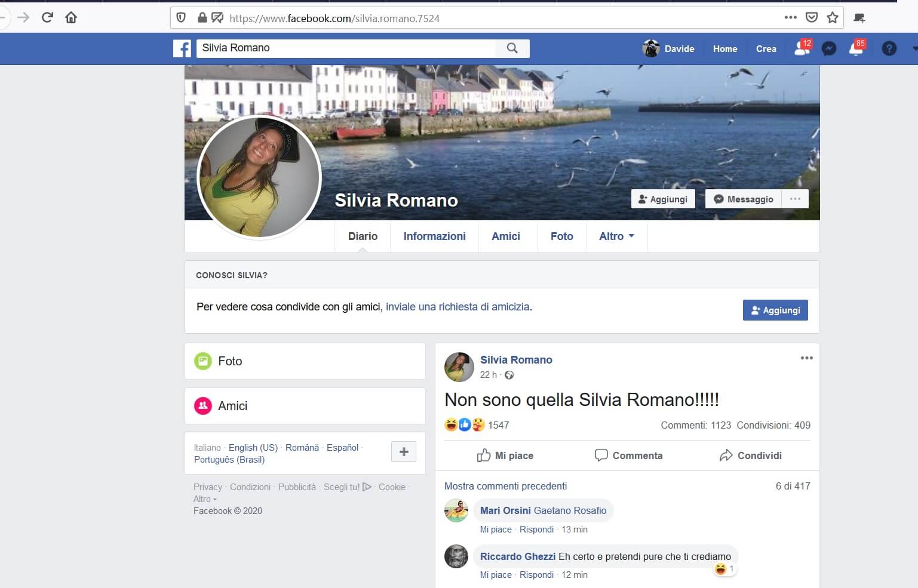Toggle Mi piace on Silvia's post

coord(505,455)
